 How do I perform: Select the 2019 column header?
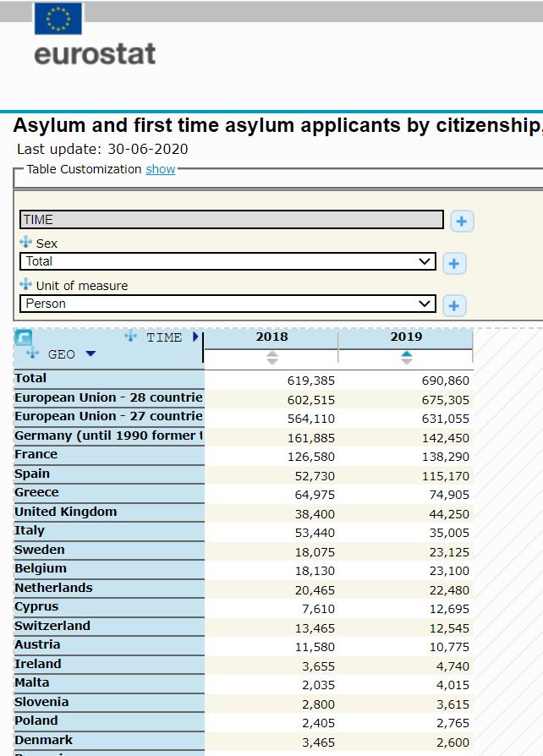(406, 337)
